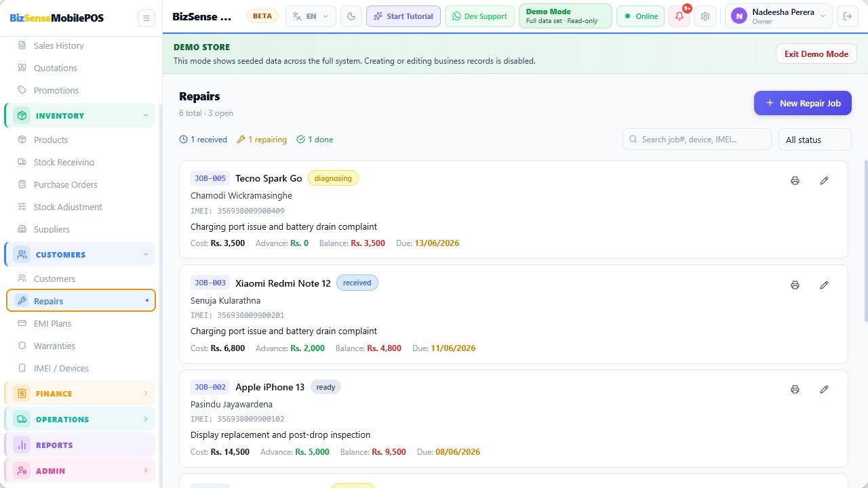Image resolution: width=868 pixels, height=488 pixels.
Task: Click the logout icon
Action: (846, 16)
